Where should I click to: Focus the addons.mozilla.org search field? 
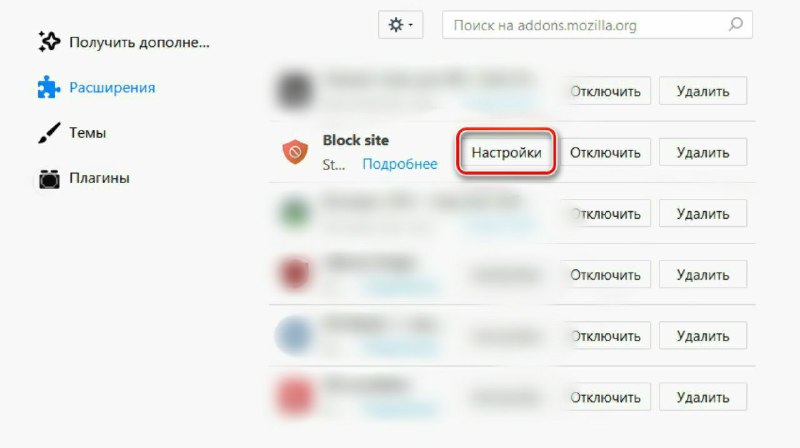pos(597,24)
